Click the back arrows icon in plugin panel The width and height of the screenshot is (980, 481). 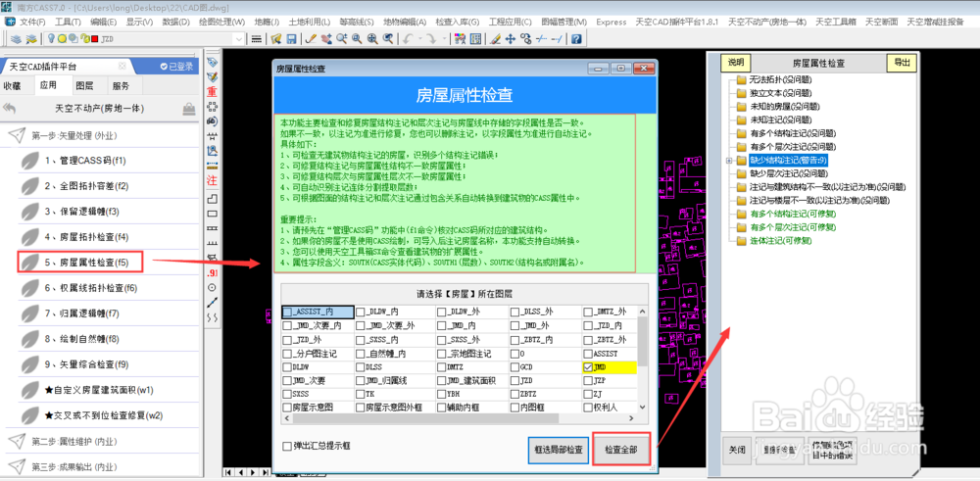(x=10, y=109)
